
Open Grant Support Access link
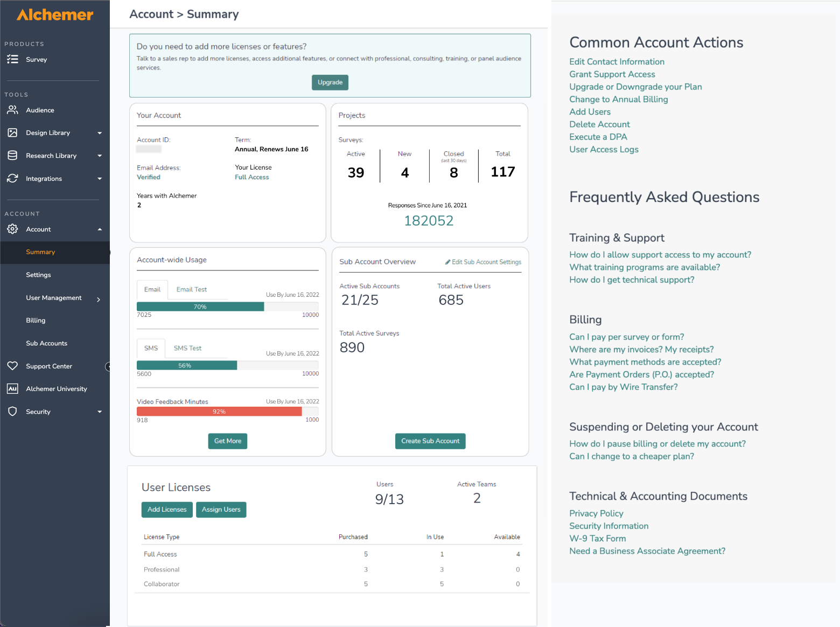pos(612,74)
